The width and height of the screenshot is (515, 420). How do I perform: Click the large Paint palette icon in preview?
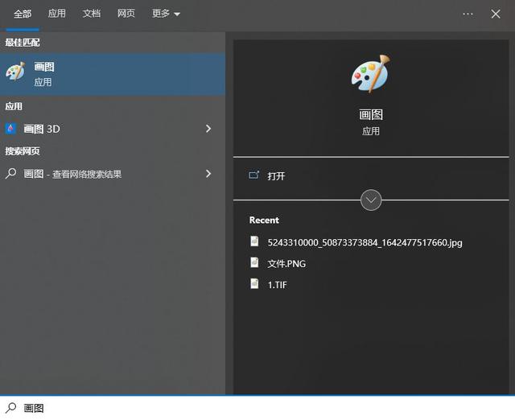[371, 74]
